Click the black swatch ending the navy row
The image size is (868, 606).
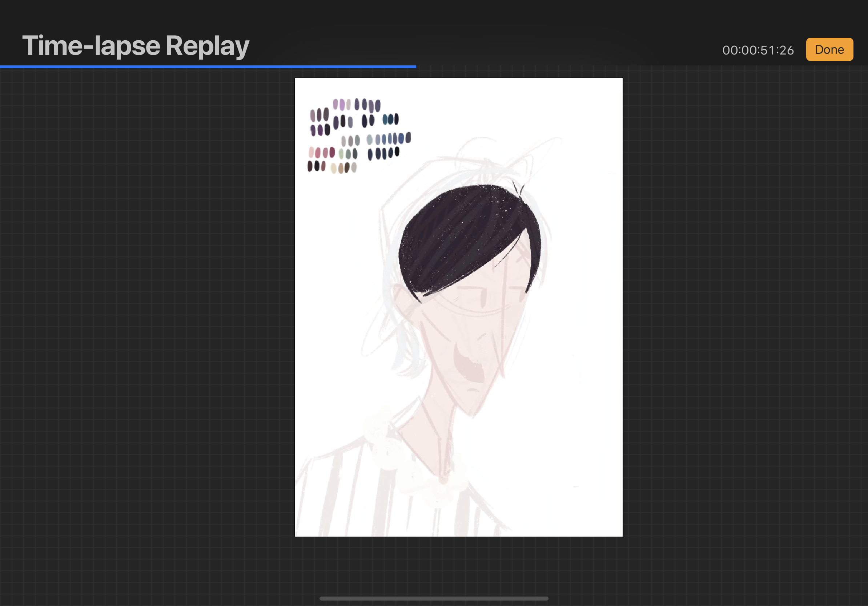(x=397, y=151)
